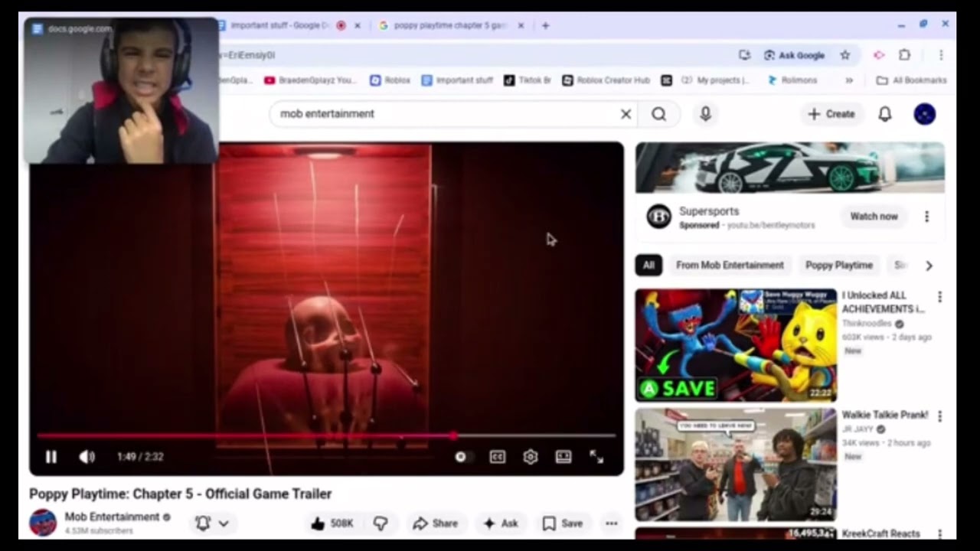980x551 pixels.
Task: Open Mob Entertainment channel avatar
Action: (43, 523)
